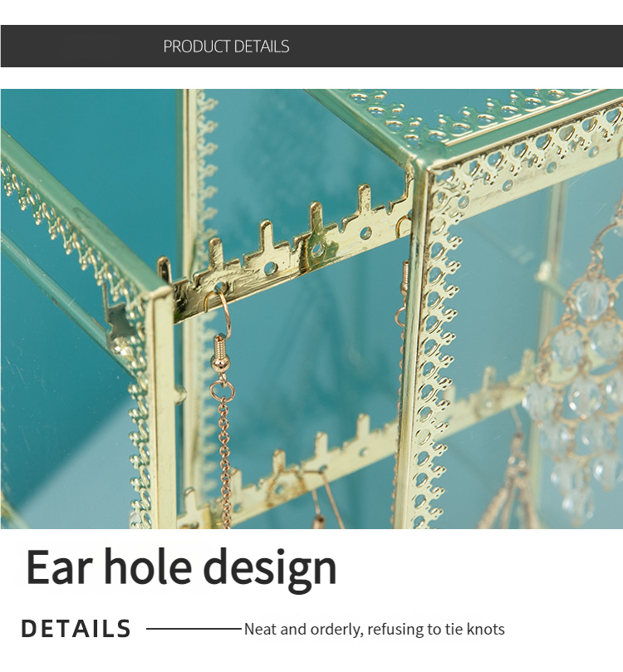The image size is (623, 672).
Task: Click "Neat and orderly, refusing to tie knots" text
Action: tap(374, 630)
